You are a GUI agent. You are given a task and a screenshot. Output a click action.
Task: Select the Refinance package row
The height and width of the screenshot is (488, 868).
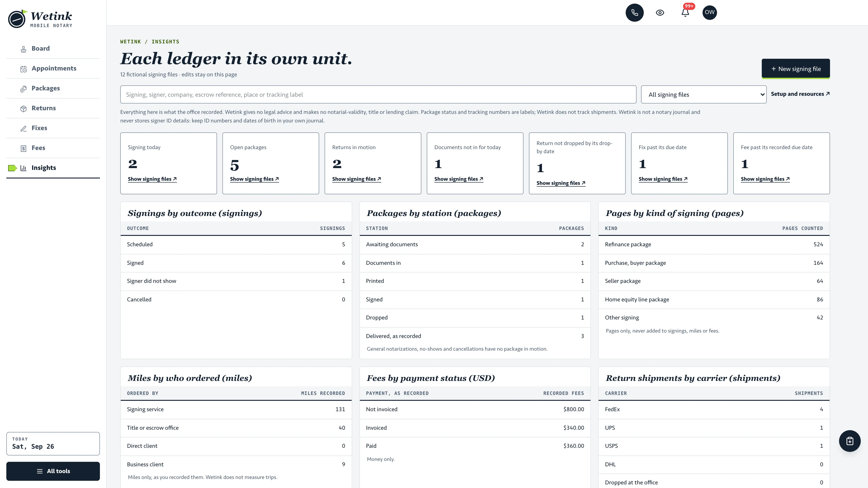[x=714, y=244]
